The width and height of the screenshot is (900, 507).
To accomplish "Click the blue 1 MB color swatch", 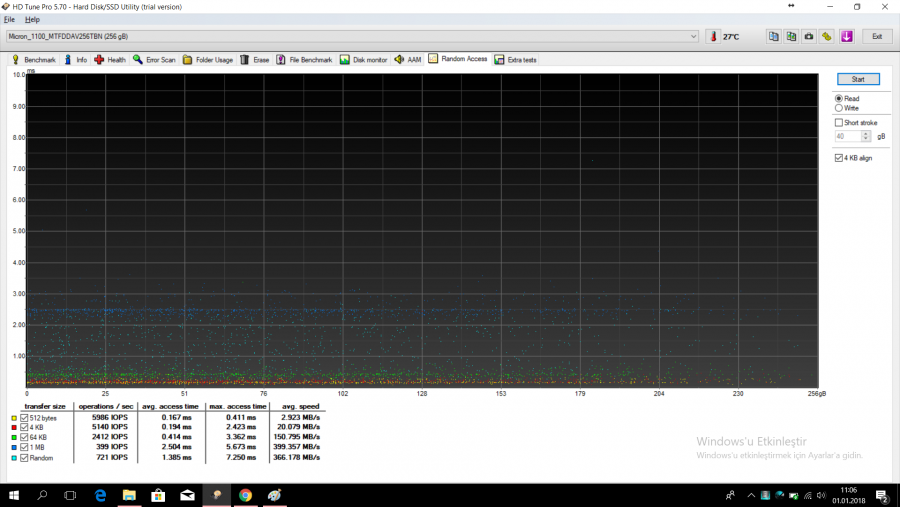I will 14,448.
